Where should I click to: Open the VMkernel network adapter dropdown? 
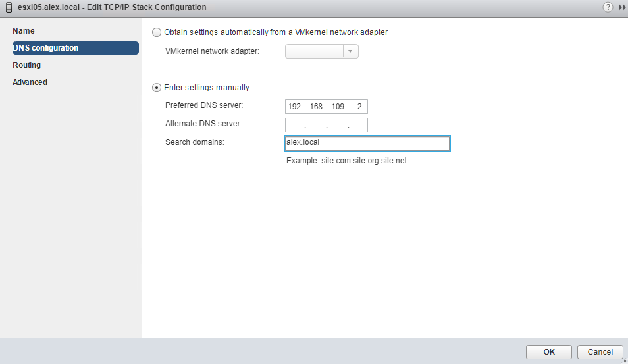[x=322, y=51]
